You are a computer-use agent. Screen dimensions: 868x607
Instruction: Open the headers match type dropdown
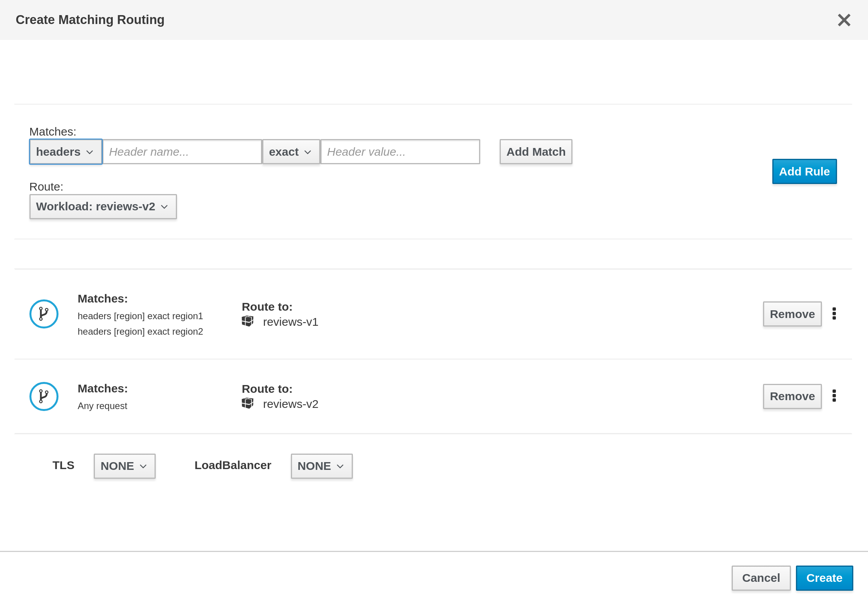coord(65,152)
